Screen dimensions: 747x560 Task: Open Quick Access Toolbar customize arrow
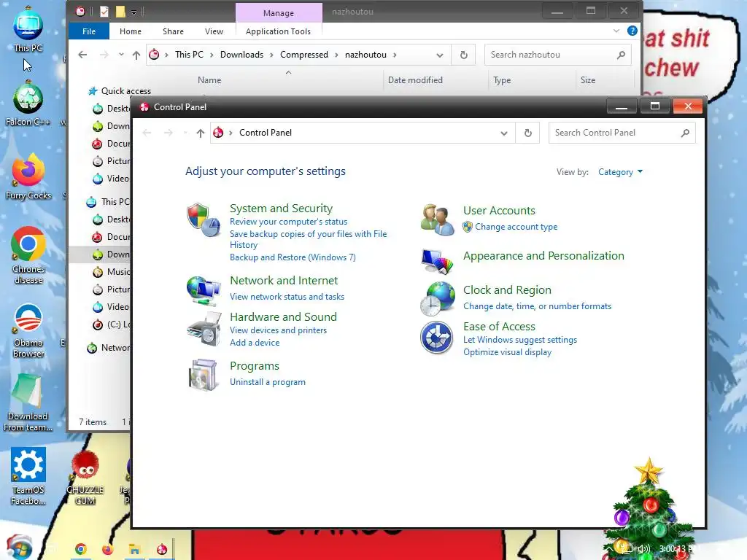134,12
